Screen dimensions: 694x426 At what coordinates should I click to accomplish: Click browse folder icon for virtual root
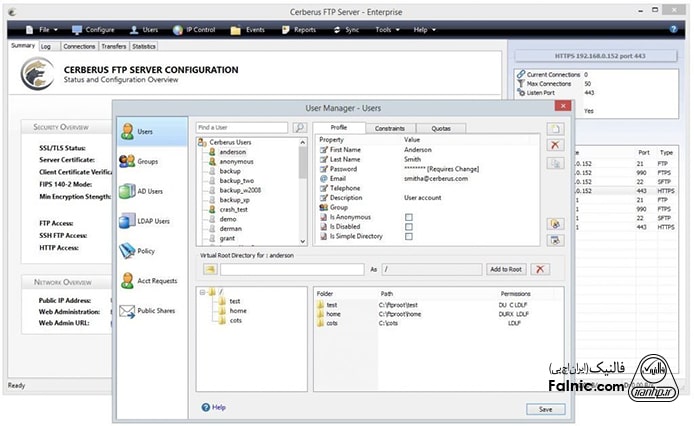click(210, 270)
